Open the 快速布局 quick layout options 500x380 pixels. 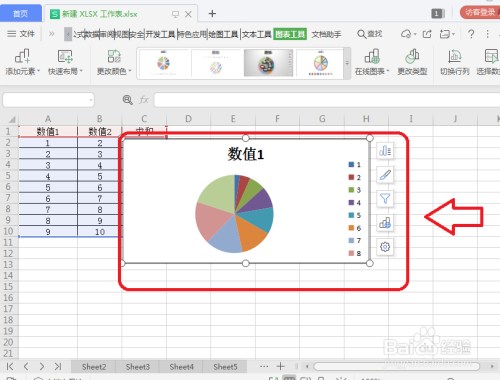point(65,62)
